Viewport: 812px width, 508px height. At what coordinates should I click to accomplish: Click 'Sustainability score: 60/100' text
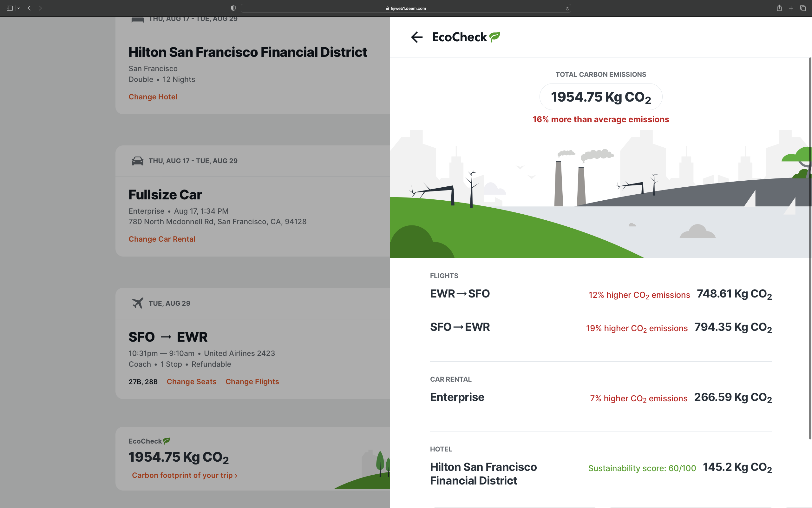[642, 468]
